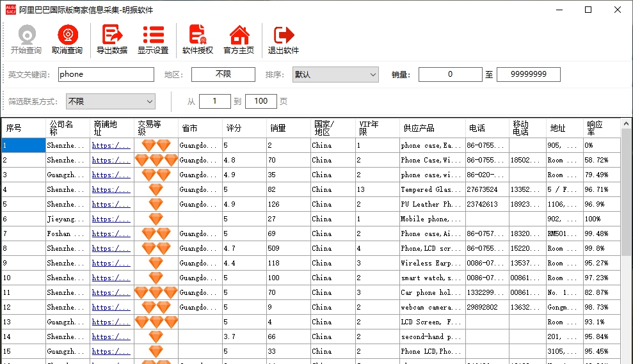Click the minimum 销量 field with 0

coord(451,75)
